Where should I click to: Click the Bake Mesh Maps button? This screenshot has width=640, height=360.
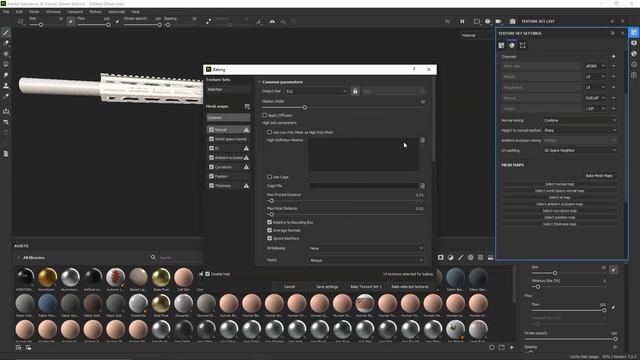point(599,176)
